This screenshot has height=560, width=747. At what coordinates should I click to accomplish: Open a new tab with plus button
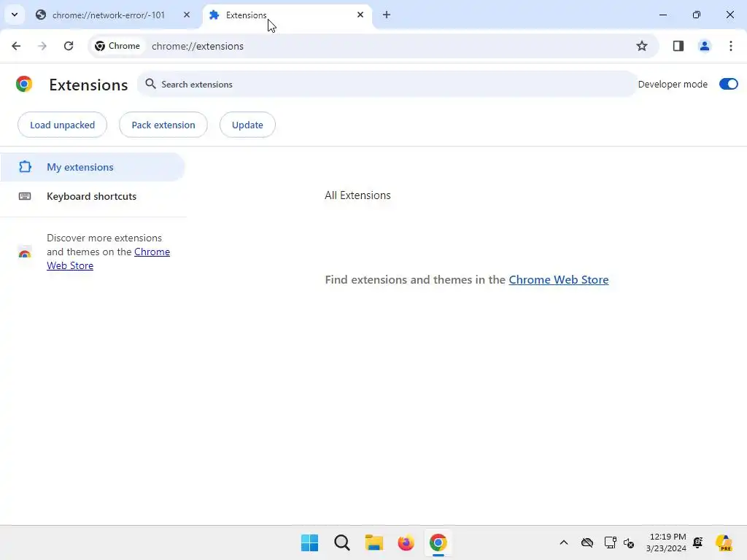(x=387, y=15)
